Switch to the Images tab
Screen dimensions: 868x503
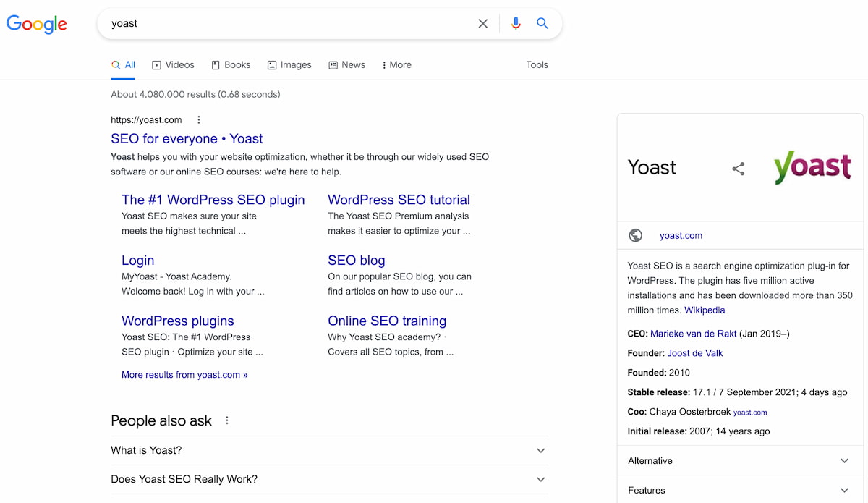pos(289,65)
